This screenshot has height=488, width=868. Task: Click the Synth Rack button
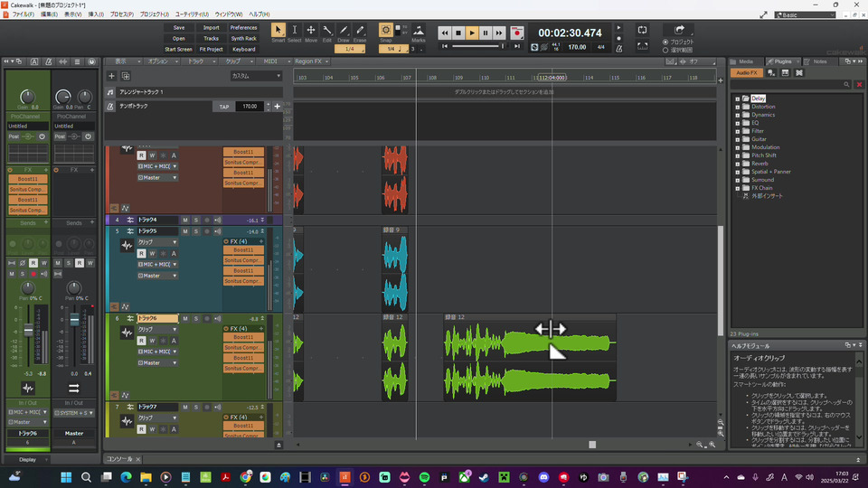(x=243, y=39)
